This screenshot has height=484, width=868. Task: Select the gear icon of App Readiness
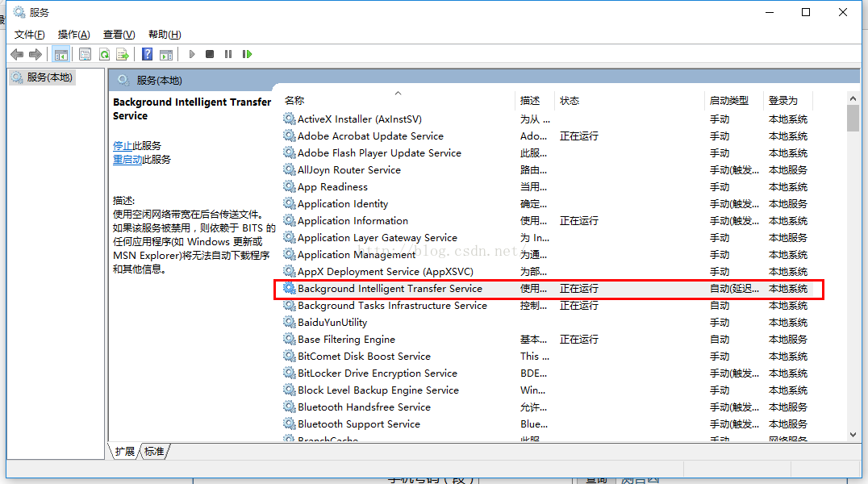[x=289, y=186]
